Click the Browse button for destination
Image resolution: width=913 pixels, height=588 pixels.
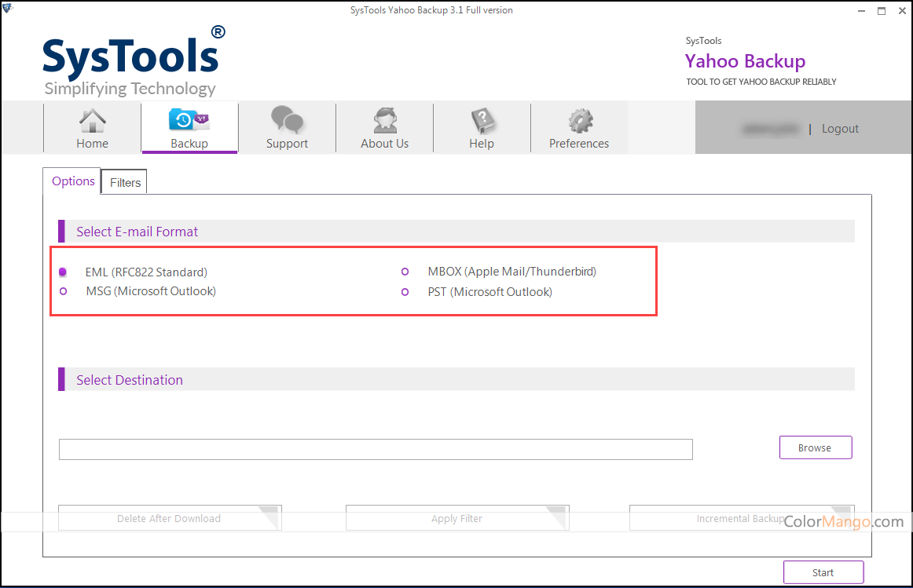[815, 447]
